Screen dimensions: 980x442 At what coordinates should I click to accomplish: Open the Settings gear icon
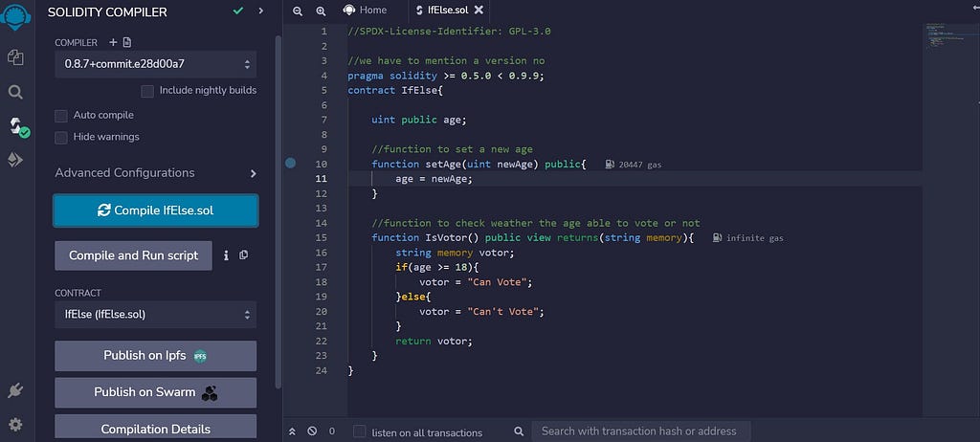tap(15, 425)
